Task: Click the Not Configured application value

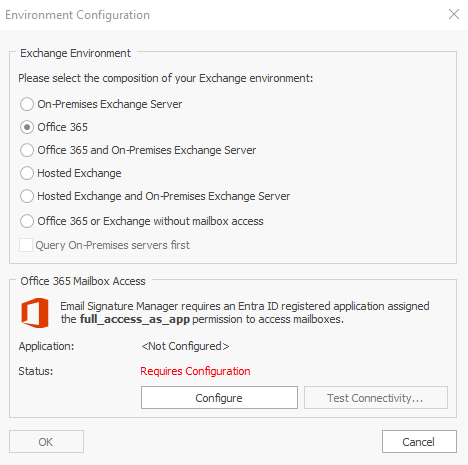Action: 185,346
